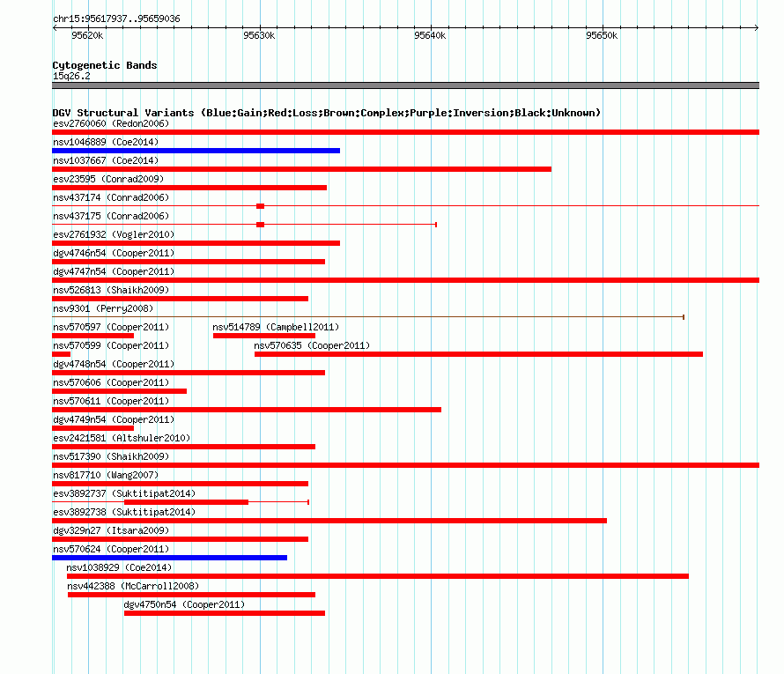
Task: Open the dgv329n27 (Itsara2009) label
Action: [111, 530]
